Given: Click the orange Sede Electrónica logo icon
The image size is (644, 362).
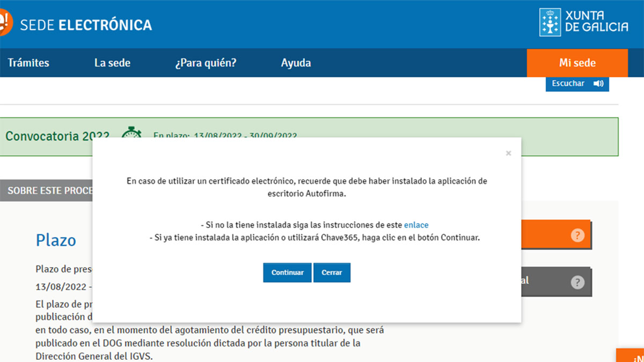Looking at the screenshot, I should point(4,23).
